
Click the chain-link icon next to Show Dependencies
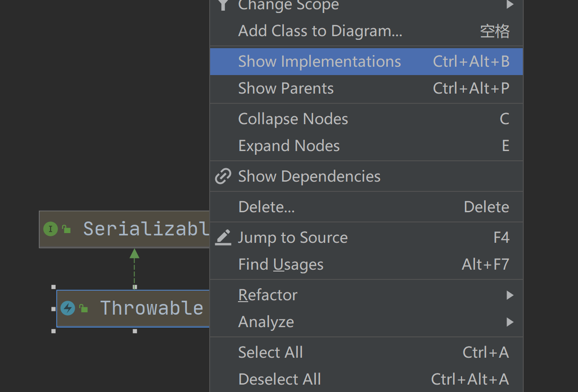click(x=223, y=176)
